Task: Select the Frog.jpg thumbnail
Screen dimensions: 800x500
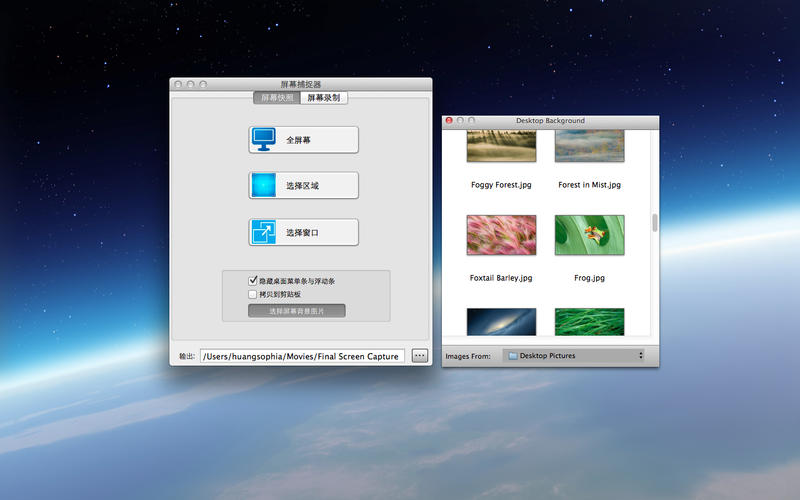Action: tap(589, 235)
